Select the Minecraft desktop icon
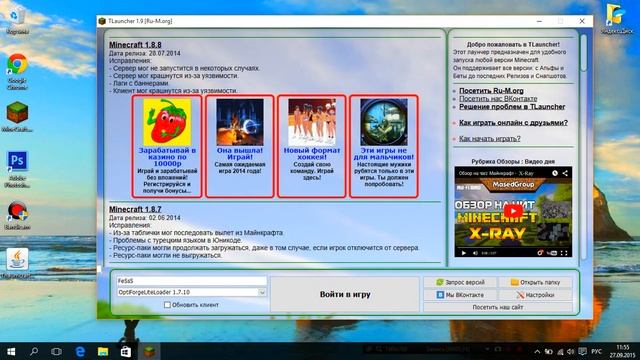640x360 pixels. click(17, 117)
